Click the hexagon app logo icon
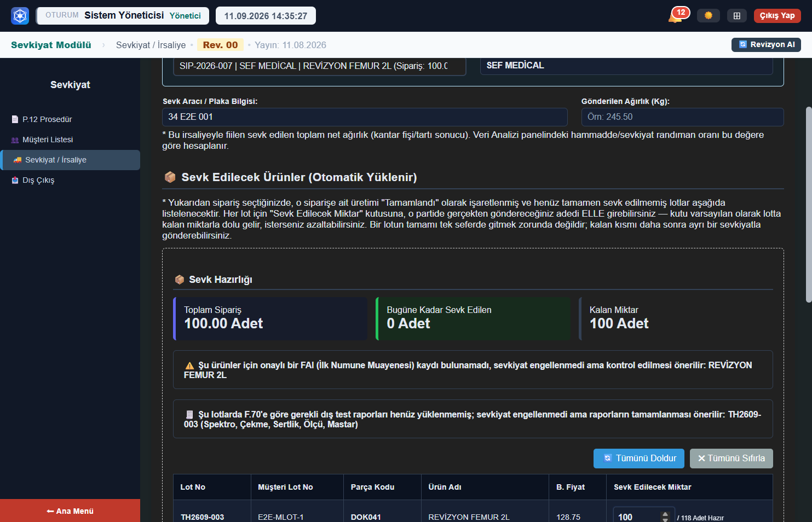The width and height of the screenshot is (812, 522). pyautogui.click(x=20, y=16)
